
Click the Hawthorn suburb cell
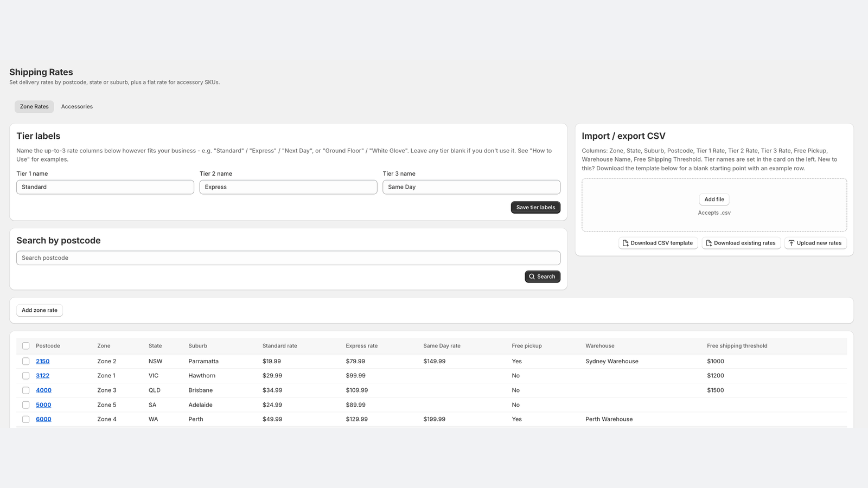(202, 376)
